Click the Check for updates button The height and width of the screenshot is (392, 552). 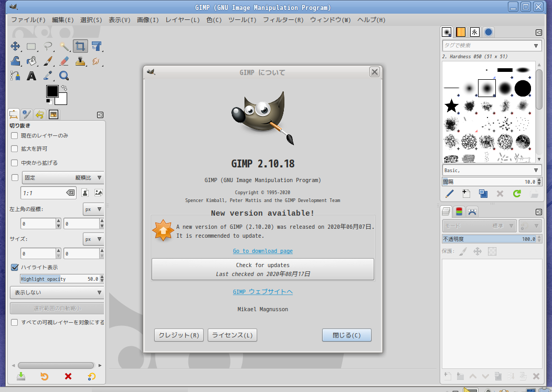(263, 269)
